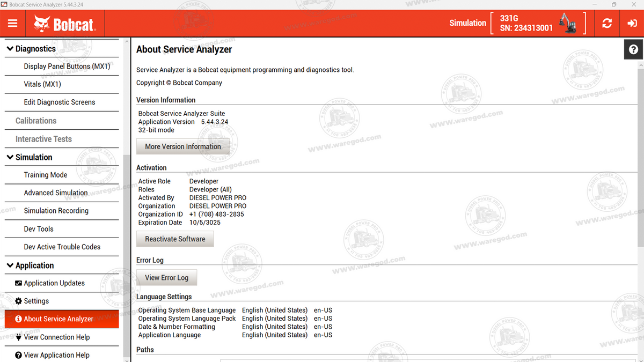
Task: Select the Interactive Tests entry
Action: pos(62,139)
